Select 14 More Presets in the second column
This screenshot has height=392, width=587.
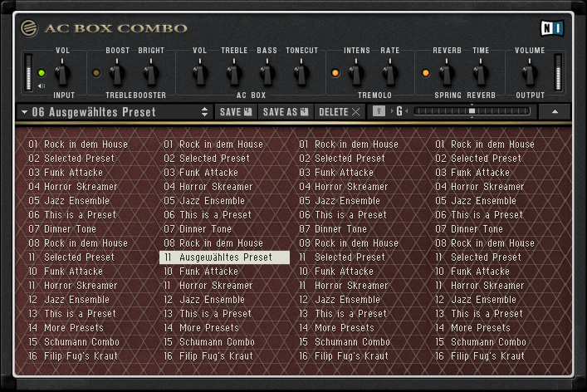click(202, 328)
